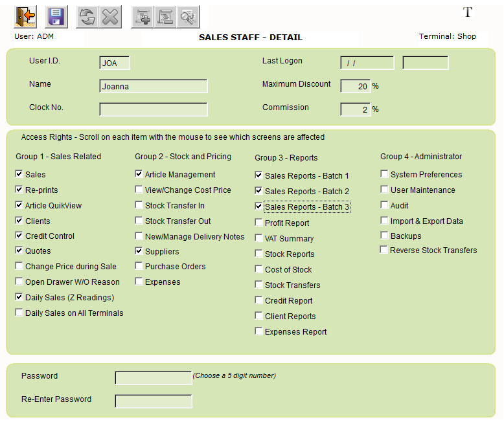Check the Backups checkbox
This screenshot has height=422, width=504.
click(384, 236)
